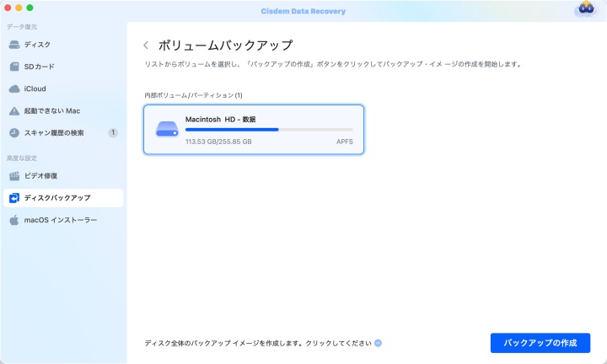Screen dimensions: 607x364
Task: Click the clock icon for スキャン履歴の検索
Action: coord(14,132)
